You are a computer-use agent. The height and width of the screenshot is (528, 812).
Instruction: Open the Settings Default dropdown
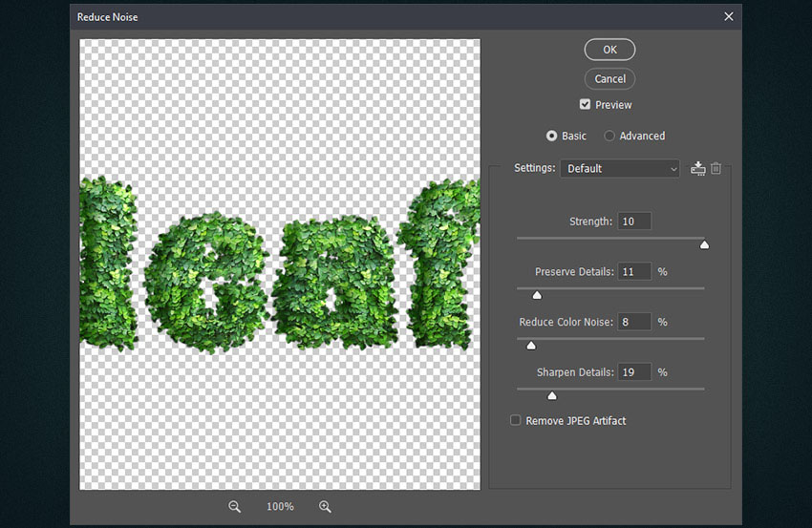click(620, 169)
